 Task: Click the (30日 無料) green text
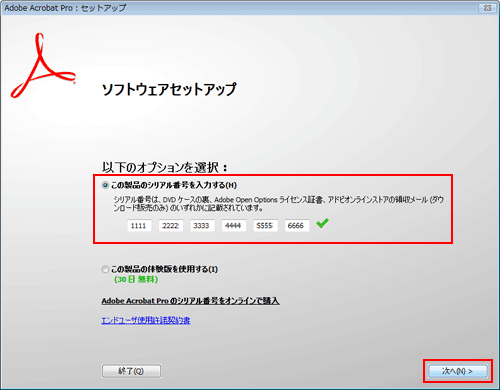[136, 279]
